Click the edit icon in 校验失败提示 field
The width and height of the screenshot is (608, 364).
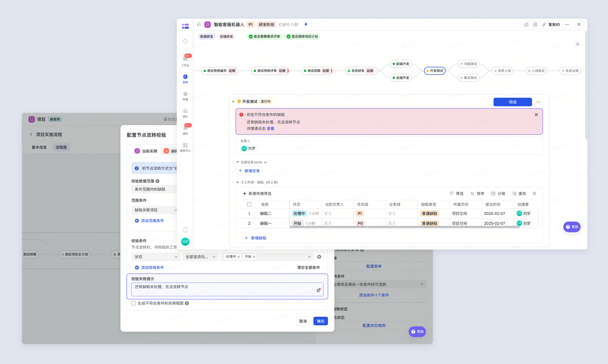pos(318,290)
